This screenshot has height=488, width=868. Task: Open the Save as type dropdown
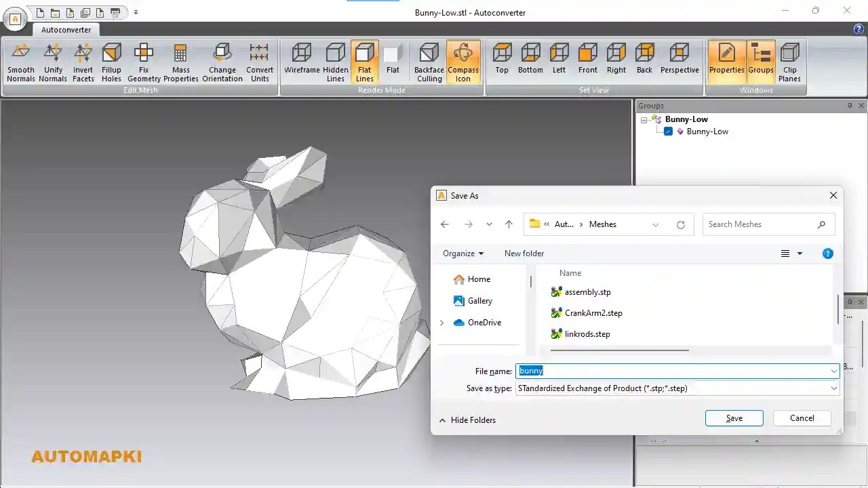tap(833, 388)
